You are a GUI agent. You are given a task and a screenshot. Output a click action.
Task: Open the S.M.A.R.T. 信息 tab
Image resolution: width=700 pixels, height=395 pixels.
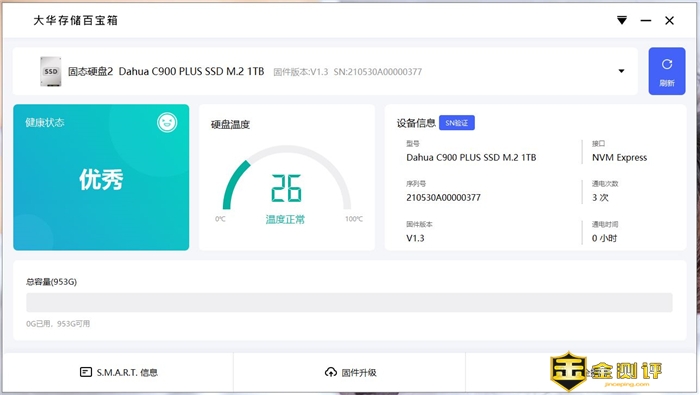coord(119,372)
